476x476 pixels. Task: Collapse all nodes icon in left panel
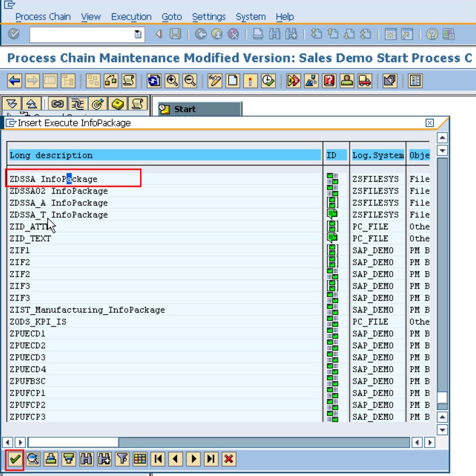pos(32,104)
